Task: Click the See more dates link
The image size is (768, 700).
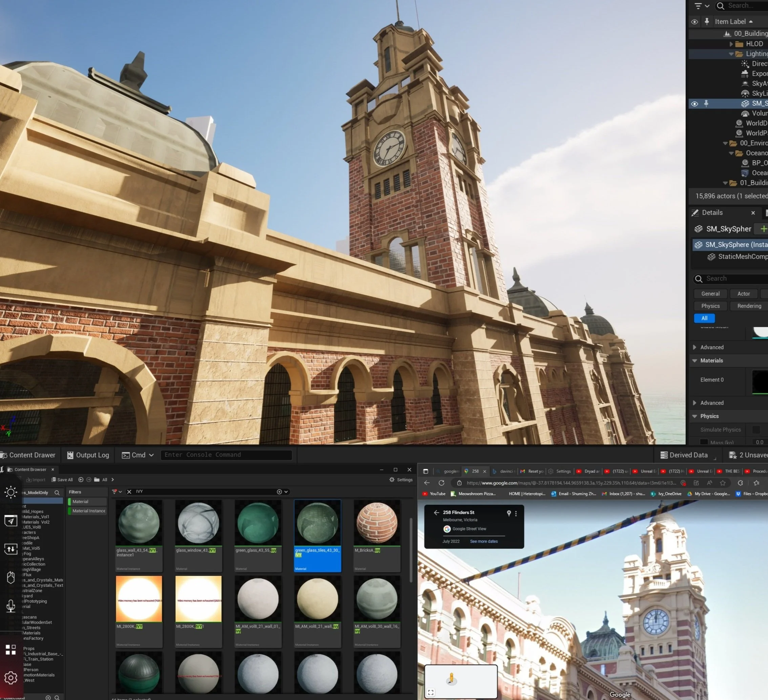Action: [483, 541]
